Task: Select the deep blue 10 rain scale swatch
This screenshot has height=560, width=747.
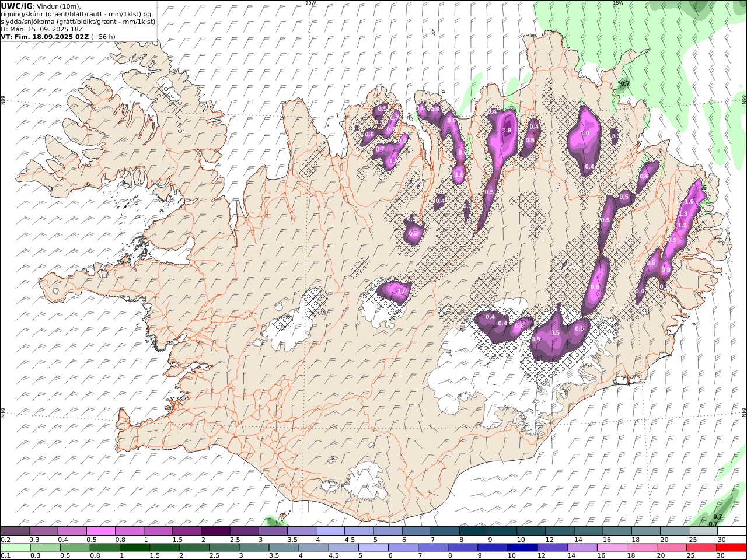Action: coord(522,548)
